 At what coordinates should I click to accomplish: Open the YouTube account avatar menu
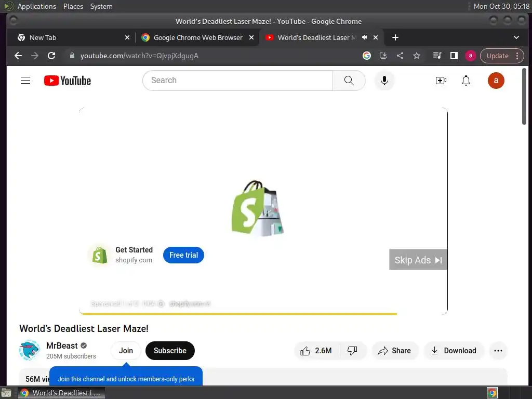(x=496, y=81)
